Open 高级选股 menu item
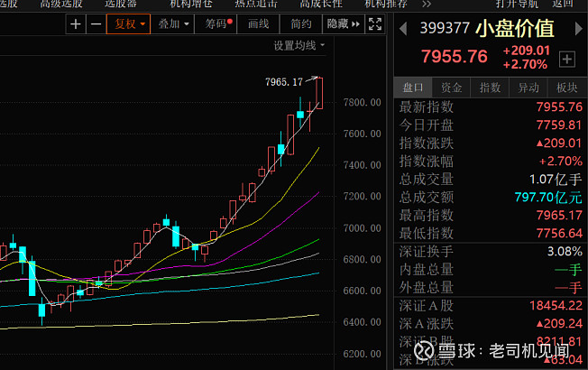The height and width of the screenshot is (370, 588). [x=61, y=4]
